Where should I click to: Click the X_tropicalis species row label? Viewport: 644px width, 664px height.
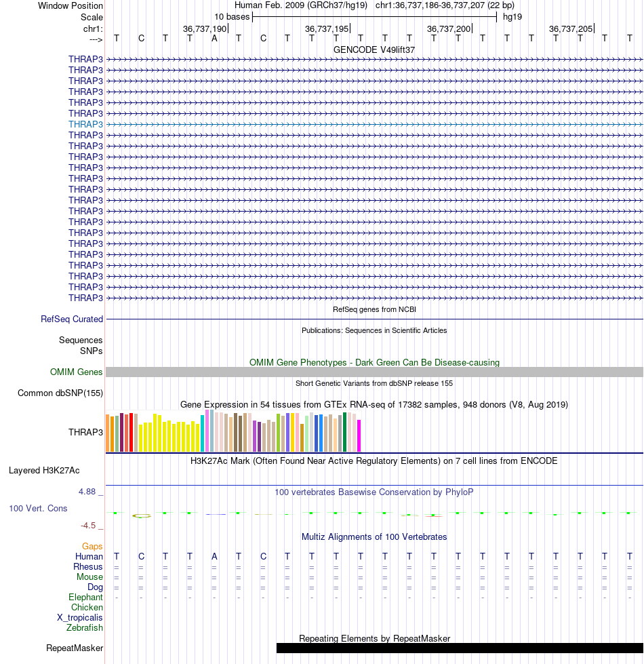click(x=80, y=617)
